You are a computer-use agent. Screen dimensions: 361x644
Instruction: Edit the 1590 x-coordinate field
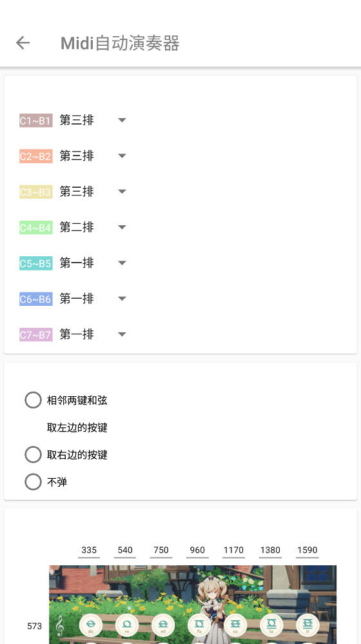[x=307, y=550]
